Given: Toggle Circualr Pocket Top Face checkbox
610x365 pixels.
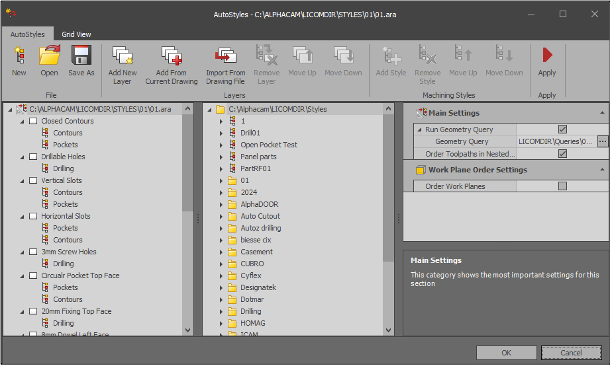Looking at the screenshot, I should [33, 276].
